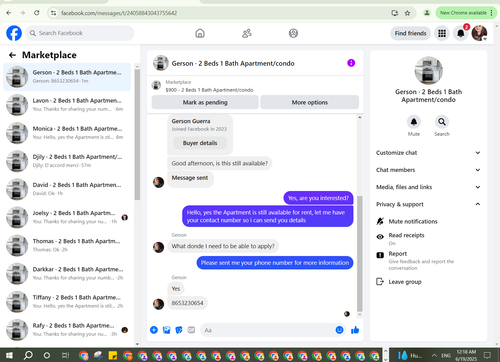Click Find friends button
The width and height of the screenshot is (500, 362).
410,33
